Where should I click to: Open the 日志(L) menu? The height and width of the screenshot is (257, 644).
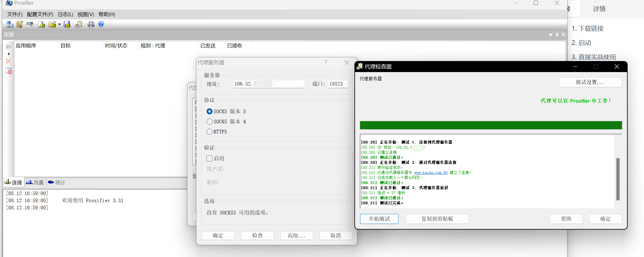65,14
